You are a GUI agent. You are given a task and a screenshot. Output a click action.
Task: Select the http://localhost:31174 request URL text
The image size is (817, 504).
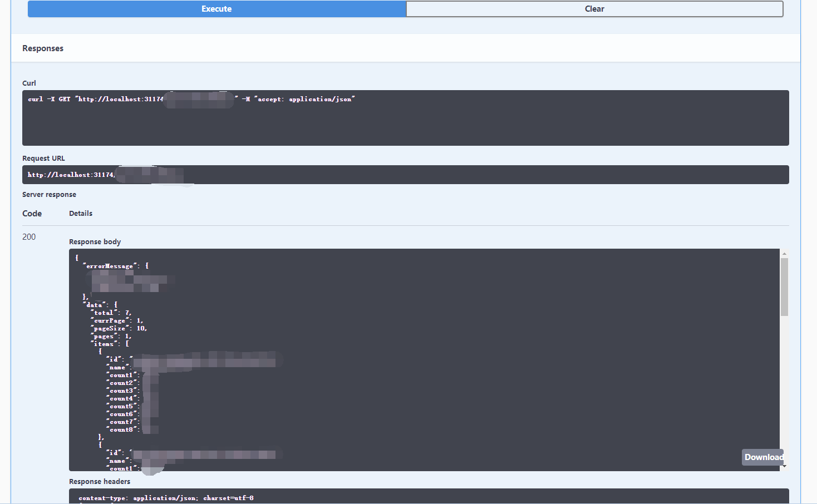(x=71, y=175)
